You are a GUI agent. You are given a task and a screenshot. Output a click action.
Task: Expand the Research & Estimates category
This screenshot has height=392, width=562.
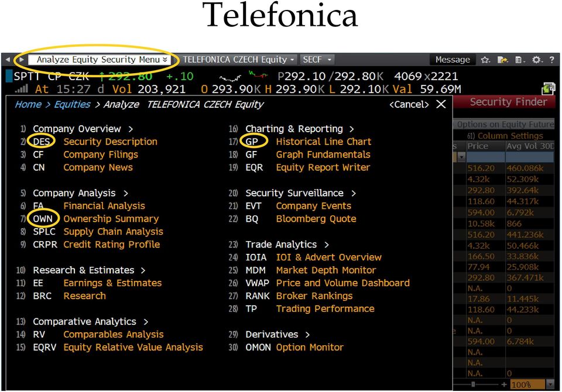[x=89, y=270]
